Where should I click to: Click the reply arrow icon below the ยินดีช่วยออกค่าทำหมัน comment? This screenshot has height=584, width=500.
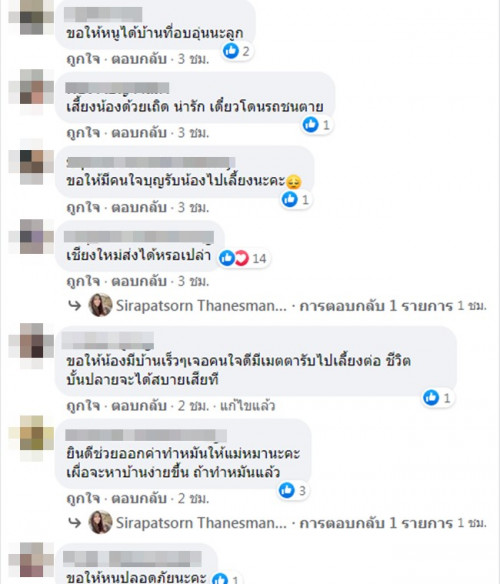(x=75, y=523)
